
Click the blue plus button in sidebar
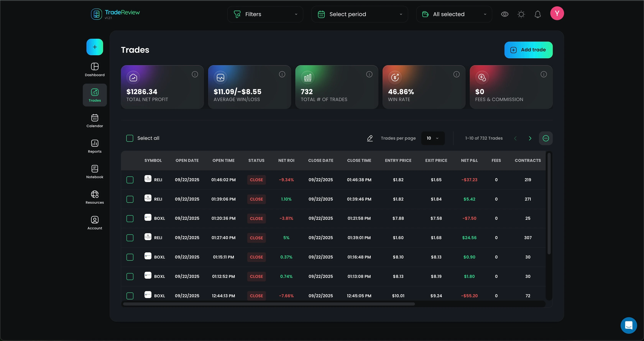tap(95, 47)
